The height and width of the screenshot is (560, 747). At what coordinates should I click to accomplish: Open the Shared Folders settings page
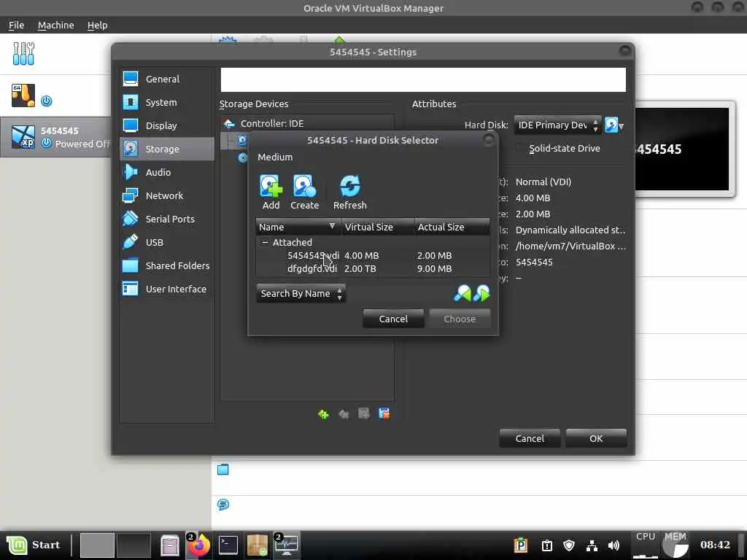coord(166,265)
